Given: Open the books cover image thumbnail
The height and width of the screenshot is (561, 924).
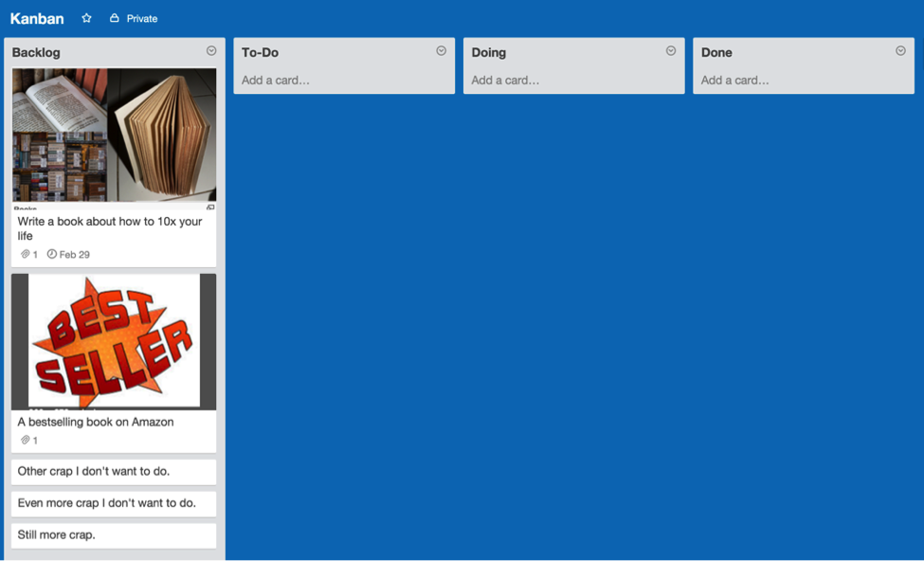Looking at the screenshot, I should (114, 135).
